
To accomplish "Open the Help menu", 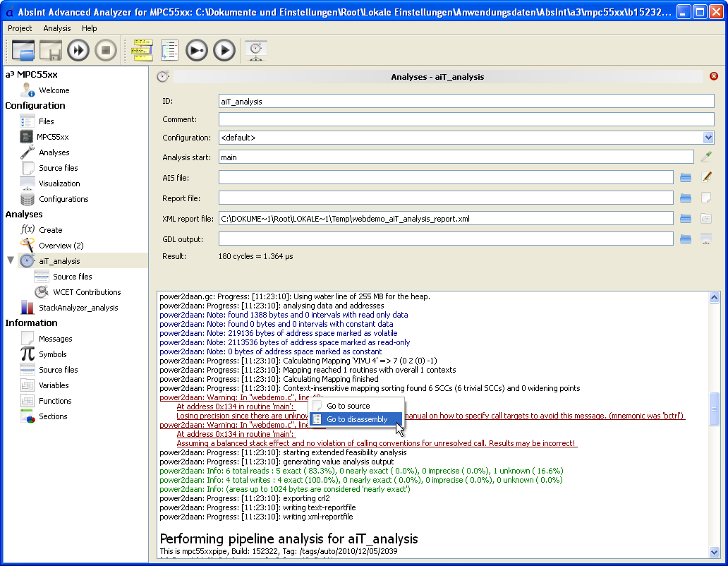I will (89, 28).
